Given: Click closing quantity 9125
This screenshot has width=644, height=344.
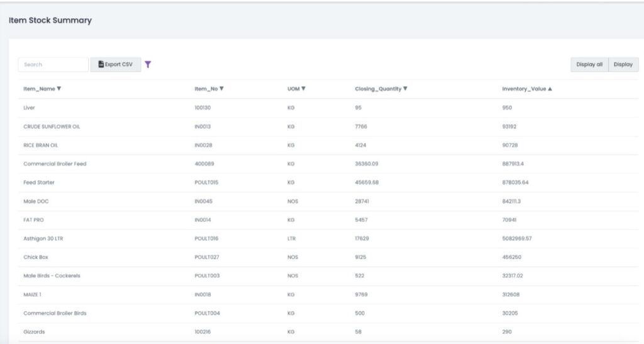Looking at the screenshot, I should tap(360, 257).
